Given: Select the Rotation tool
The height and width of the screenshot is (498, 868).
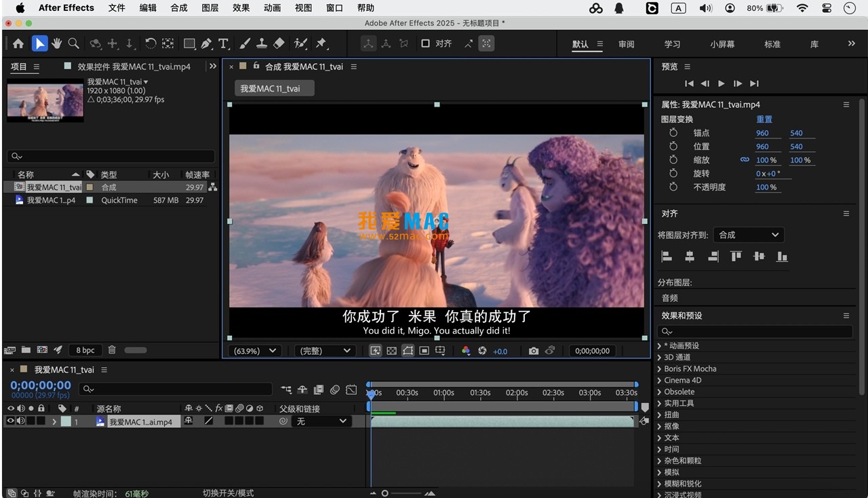Looking at the screenshot, I should [151, 43].
